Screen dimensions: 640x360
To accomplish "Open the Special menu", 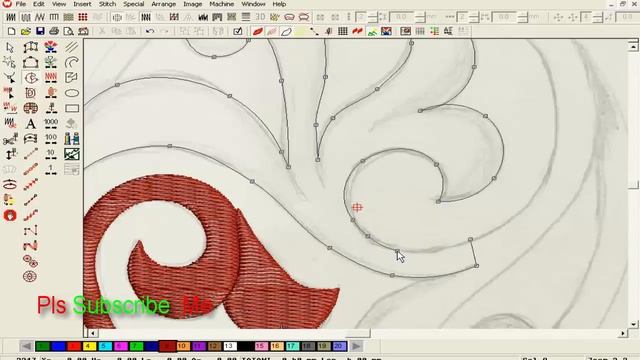I will pyautogui.click(x=133, y=4).
